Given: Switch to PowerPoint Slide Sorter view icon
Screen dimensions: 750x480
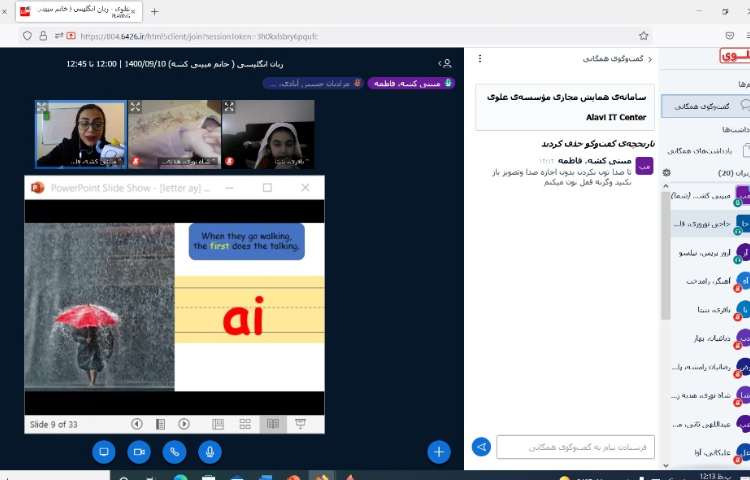Looking at the screenshot, I should 245,424.
